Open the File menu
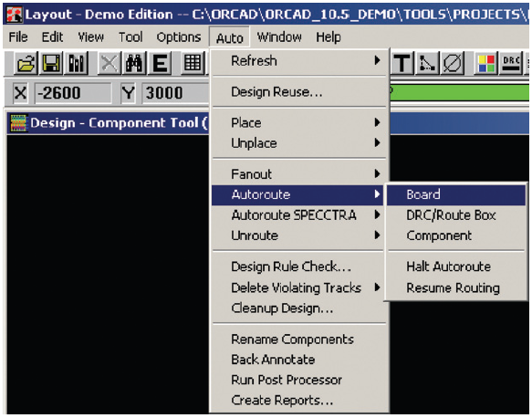The height and width of the screenshot is (418, 532). click(x=18, y=37)
